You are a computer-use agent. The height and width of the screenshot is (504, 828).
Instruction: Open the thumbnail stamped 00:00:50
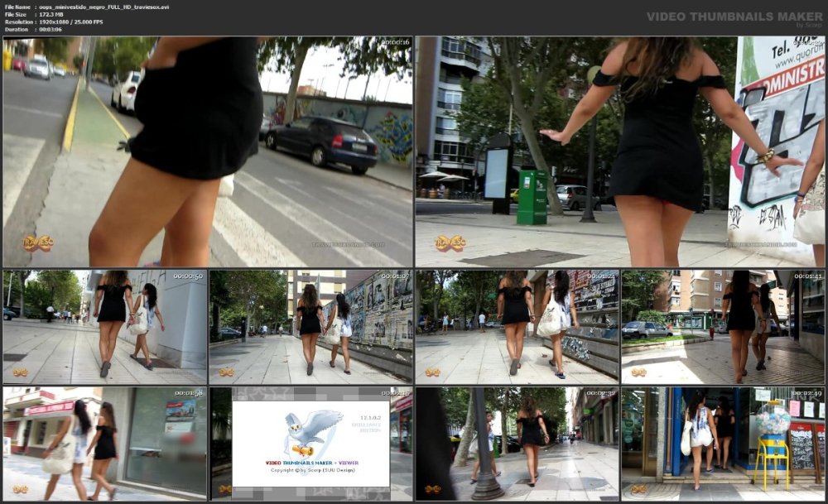(104, 327)
